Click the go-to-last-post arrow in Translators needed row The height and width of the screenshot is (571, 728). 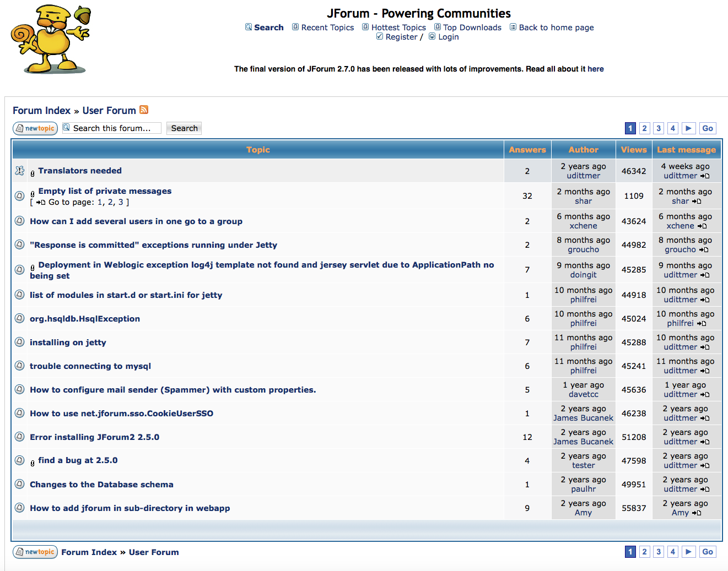(x=705, y=176)
